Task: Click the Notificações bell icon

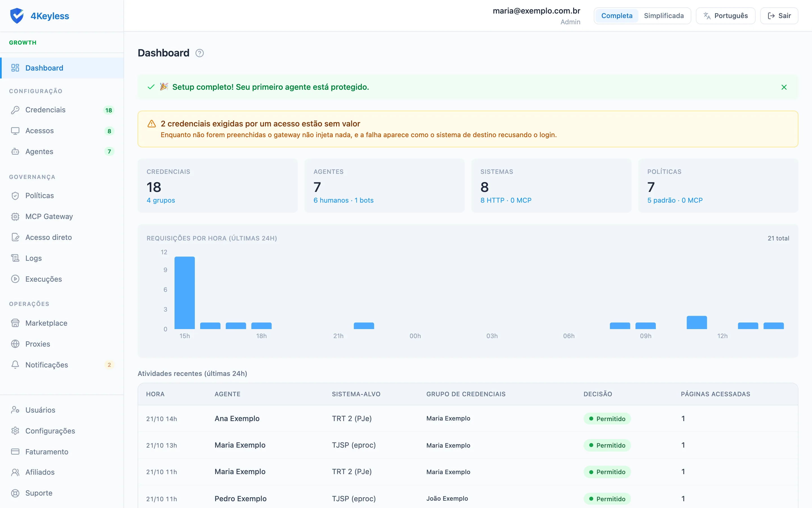Action: 15,365
